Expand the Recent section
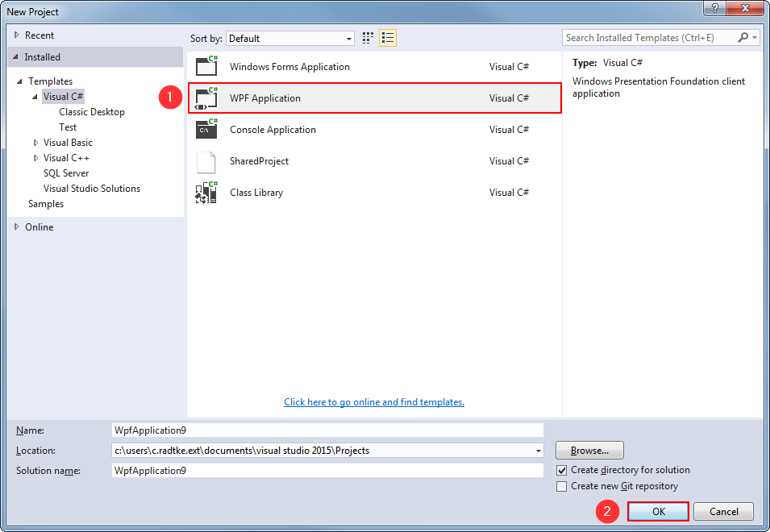The image size is (770, 532). (17, 35)
